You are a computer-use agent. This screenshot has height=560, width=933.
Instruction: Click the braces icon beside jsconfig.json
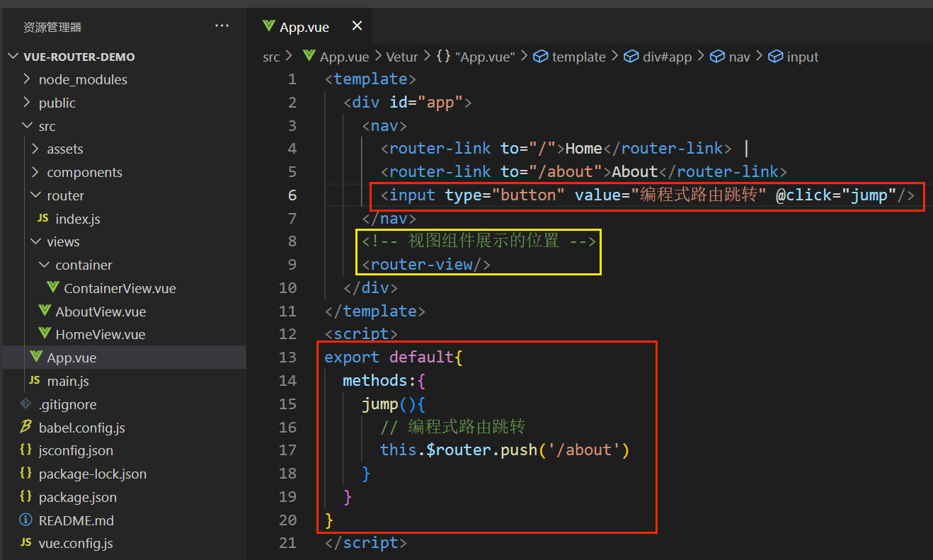25,450
